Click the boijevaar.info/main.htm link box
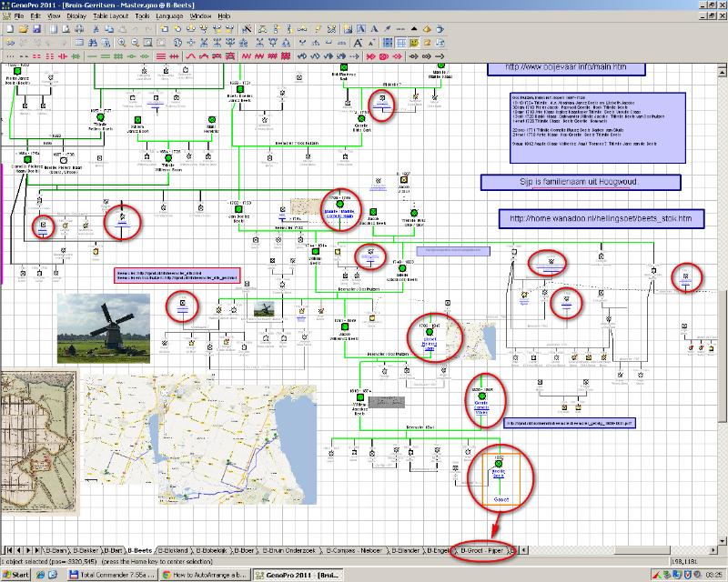Viewport: 728px width, 582px height. point(566,68)
